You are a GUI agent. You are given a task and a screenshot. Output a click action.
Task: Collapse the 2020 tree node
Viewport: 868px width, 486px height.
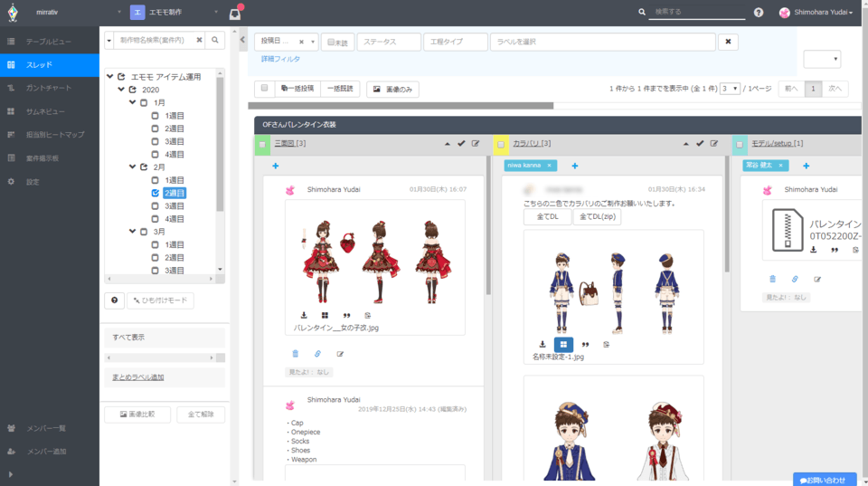(x=121, y=90)
